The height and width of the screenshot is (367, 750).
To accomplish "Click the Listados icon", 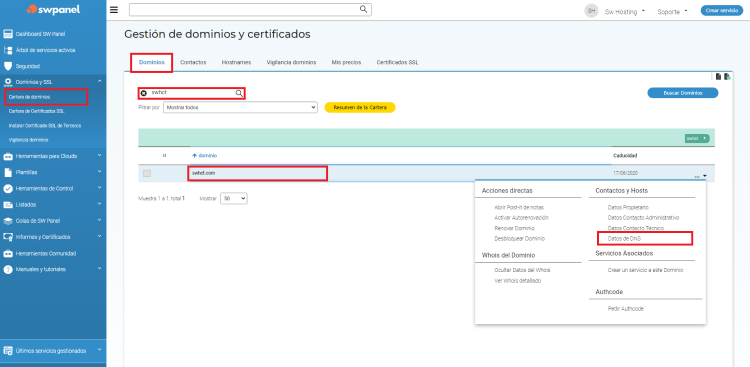I will coord(8,205).
